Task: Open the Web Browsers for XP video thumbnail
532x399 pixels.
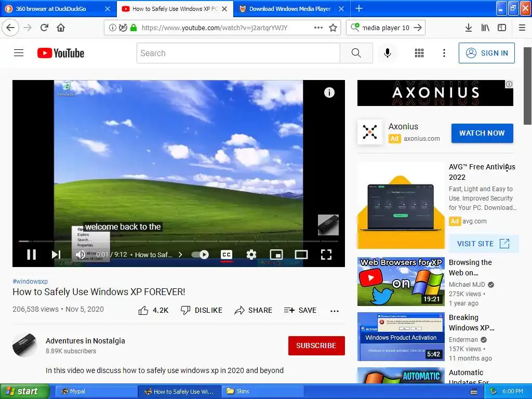Action: 401,282
